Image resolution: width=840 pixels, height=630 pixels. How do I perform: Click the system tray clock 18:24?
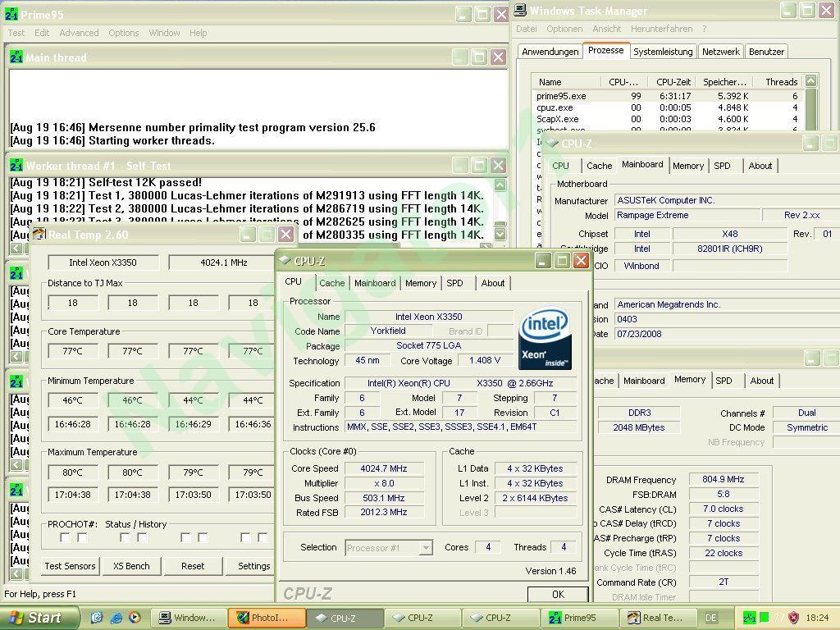click(818, 618)
